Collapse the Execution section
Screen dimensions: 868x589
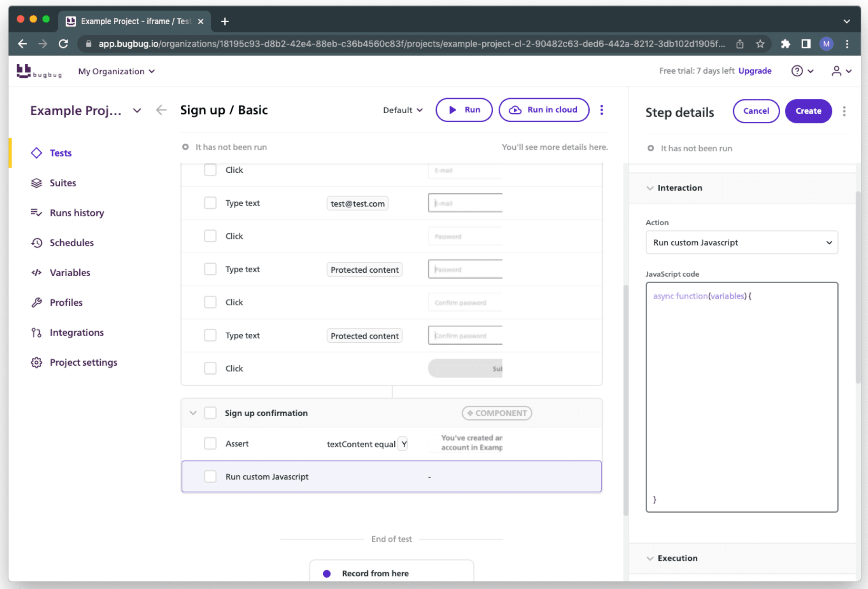[650, 558]
